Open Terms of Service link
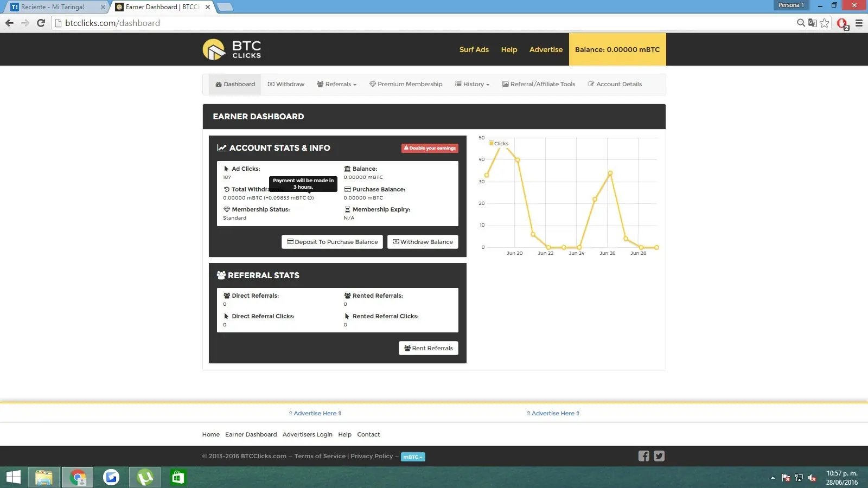 (x=320, y=456)
